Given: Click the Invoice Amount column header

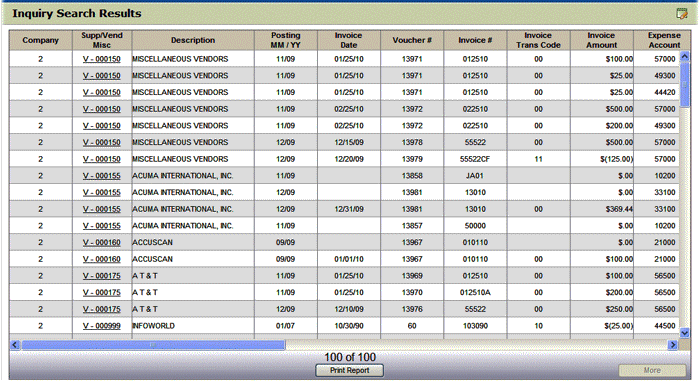Looking at the screenshot, I should [601, 40].
